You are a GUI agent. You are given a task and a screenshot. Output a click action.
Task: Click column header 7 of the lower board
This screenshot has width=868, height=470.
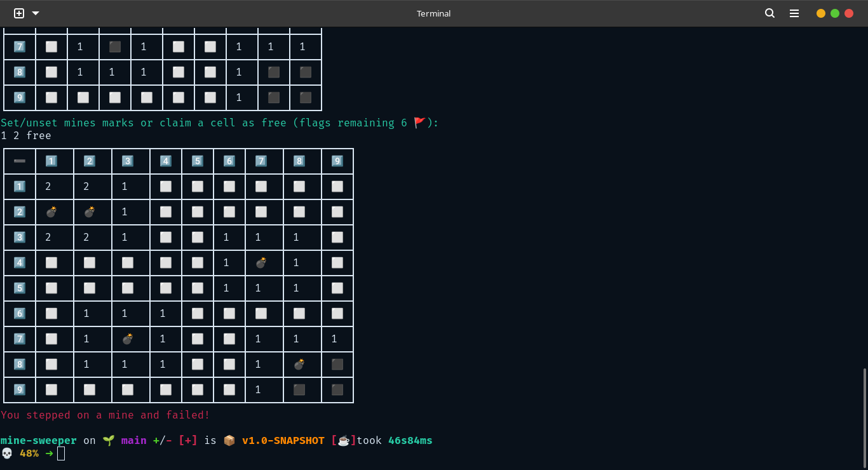tap(261, 161)
